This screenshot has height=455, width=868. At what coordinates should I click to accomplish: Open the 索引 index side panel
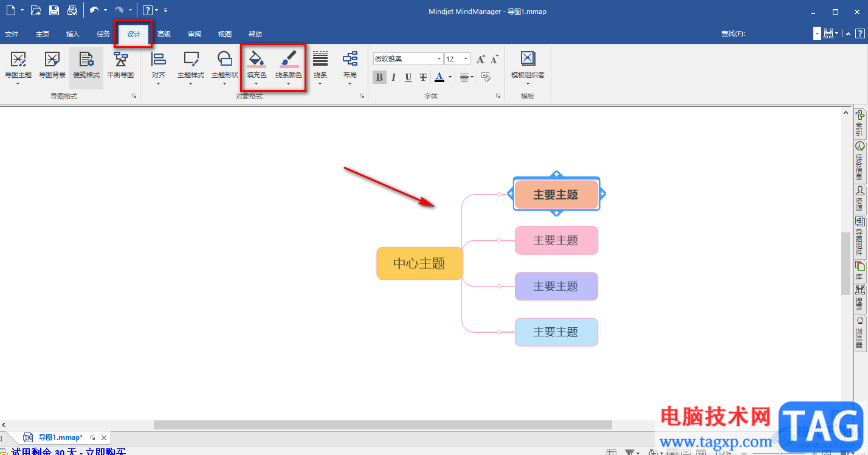859,122
